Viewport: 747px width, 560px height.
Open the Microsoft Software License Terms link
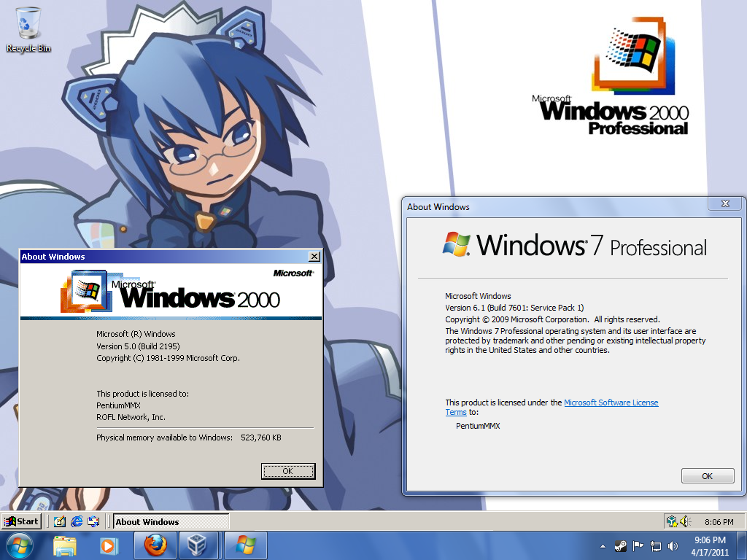coord(611,402)
